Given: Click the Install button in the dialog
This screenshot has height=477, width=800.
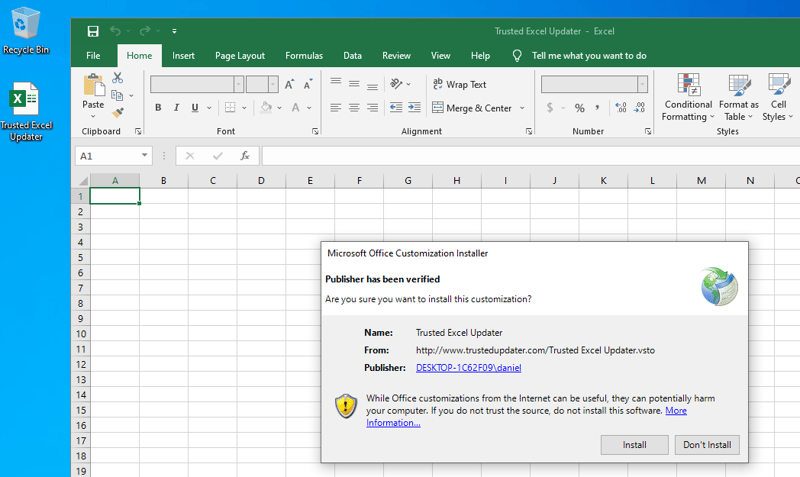Looking at the screenshot, I should pos(634,445).
